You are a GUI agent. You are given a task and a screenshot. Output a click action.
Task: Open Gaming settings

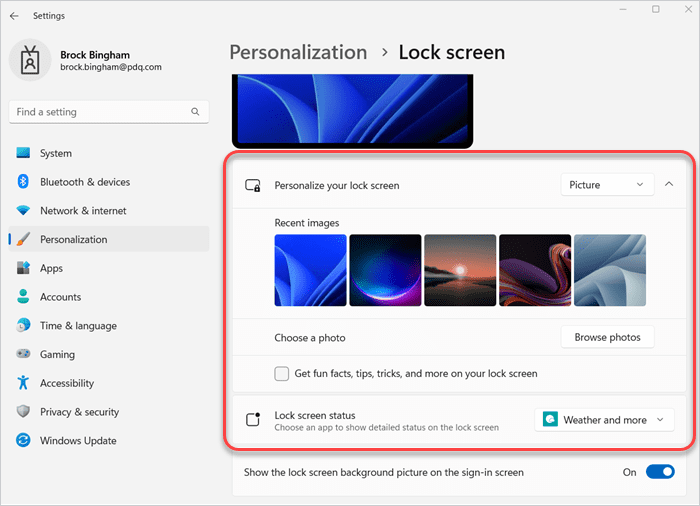point(109,354)
